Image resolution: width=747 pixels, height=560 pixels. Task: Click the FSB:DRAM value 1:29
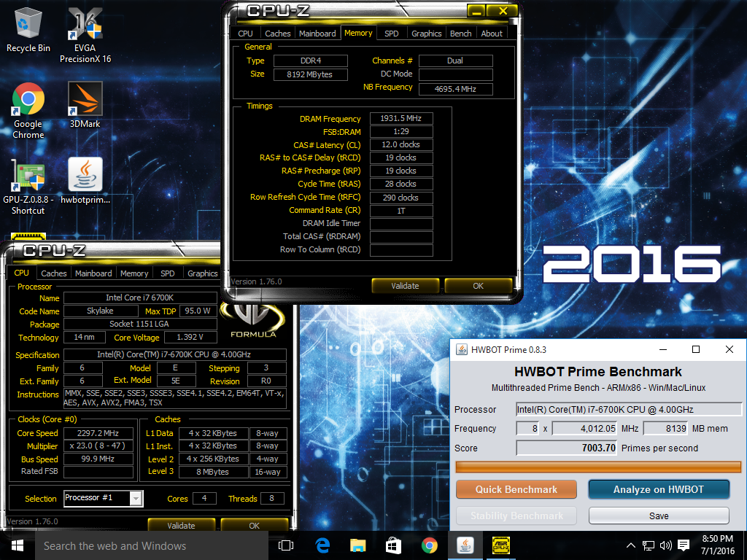click(x=401, y=131)
